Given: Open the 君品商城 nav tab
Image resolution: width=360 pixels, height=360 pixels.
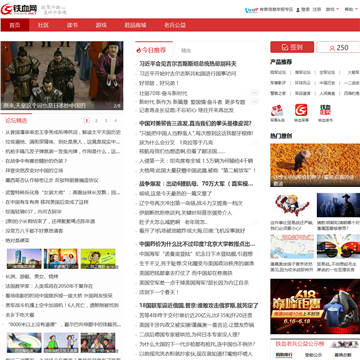Looking at the screenshot, I should (x=135, y=25).
